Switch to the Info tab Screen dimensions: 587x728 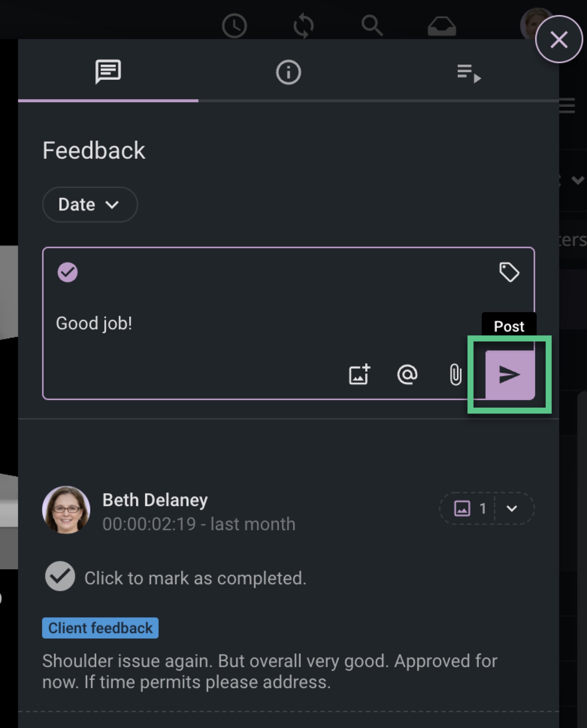click(288, 72)
